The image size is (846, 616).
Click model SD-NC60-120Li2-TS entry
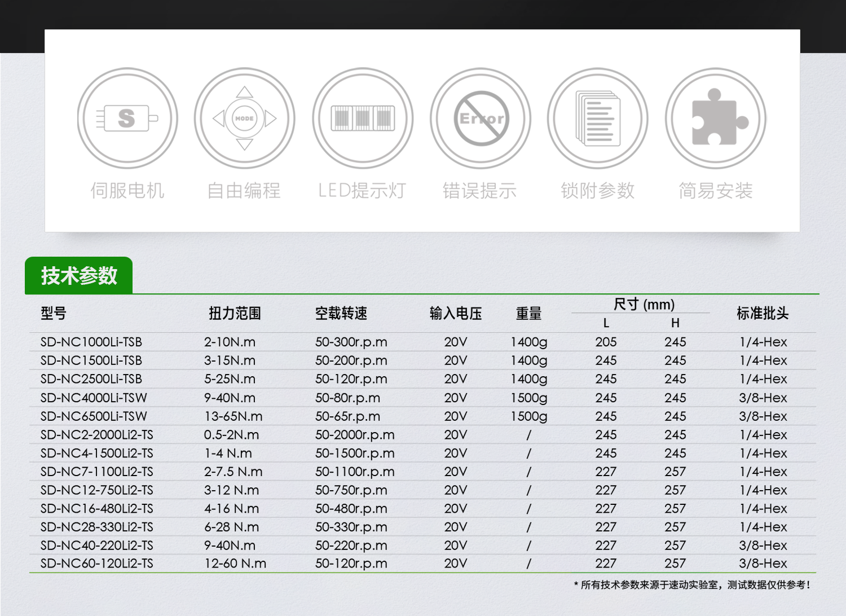(x=97, y=564)
